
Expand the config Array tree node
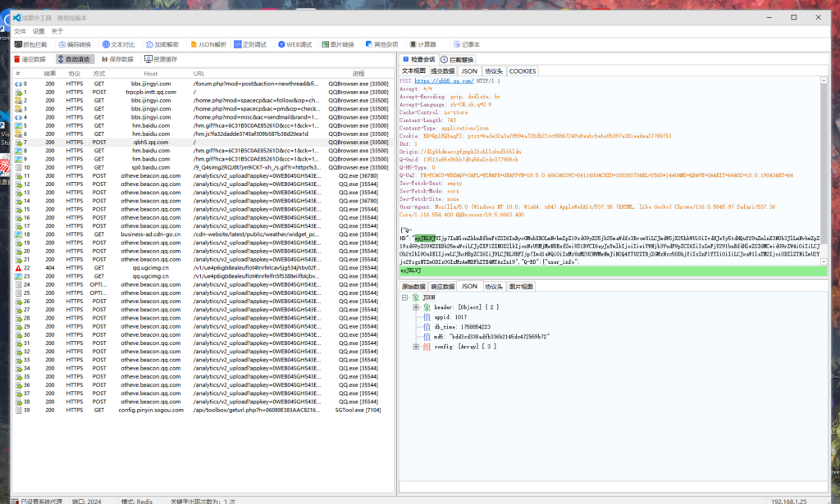416,347
